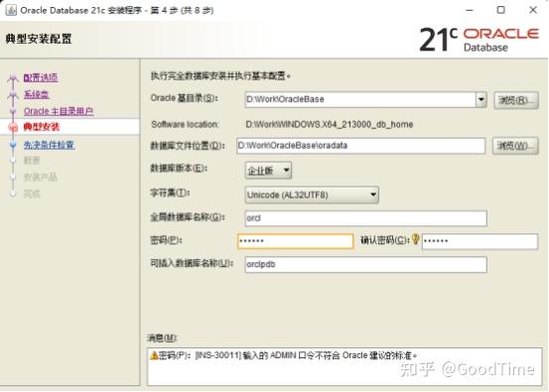Browse for the database file location
This screenshot has width=549, height=392.
coord(515,146)
